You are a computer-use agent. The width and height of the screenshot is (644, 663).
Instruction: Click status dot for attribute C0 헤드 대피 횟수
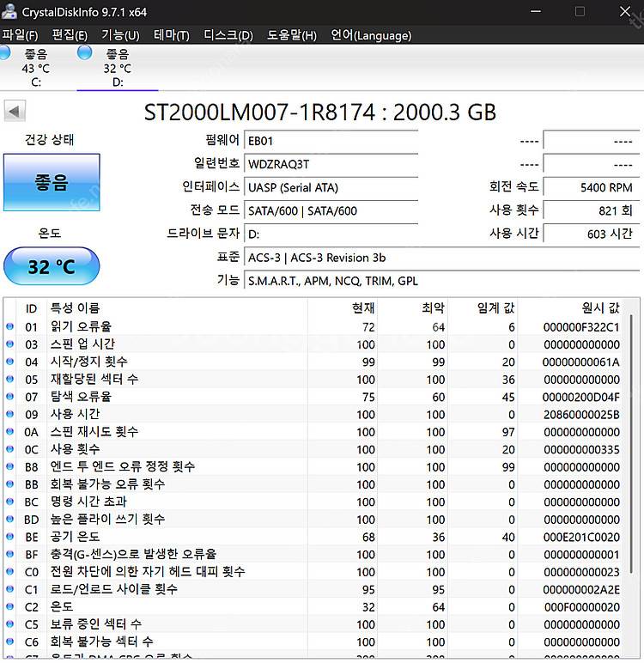[9, 572]
